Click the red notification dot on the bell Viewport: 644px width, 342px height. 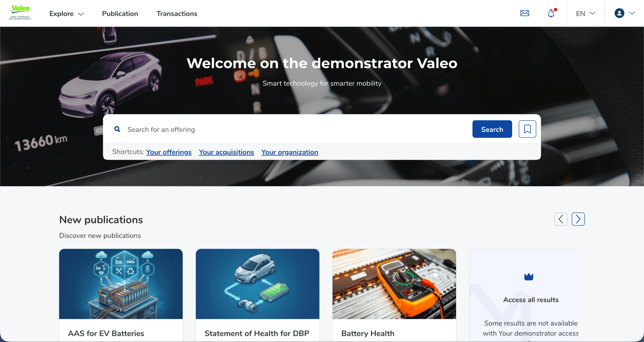click(x=555, y=10)
